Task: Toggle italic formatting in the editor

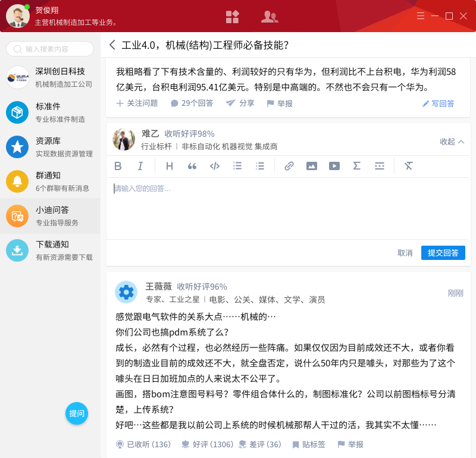Action: 140,166
